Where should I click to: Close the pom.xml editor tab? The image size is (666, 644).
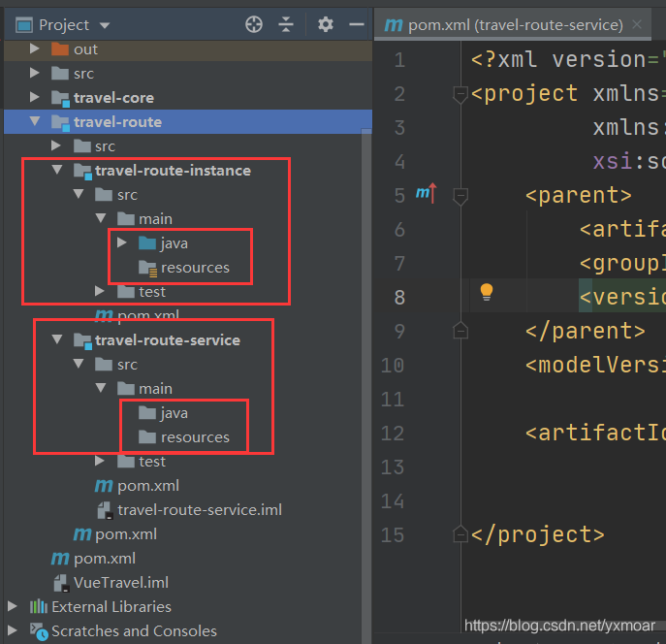(637, 24)
